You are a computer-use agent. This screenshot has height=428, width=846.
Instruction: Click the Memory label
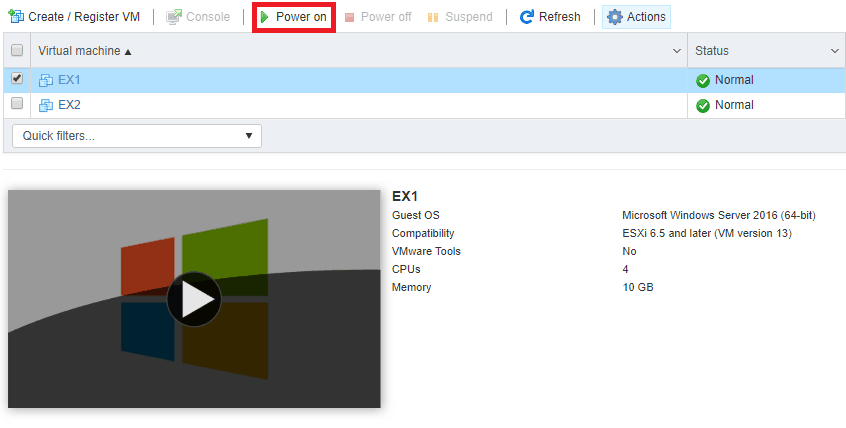coord(412,287)
